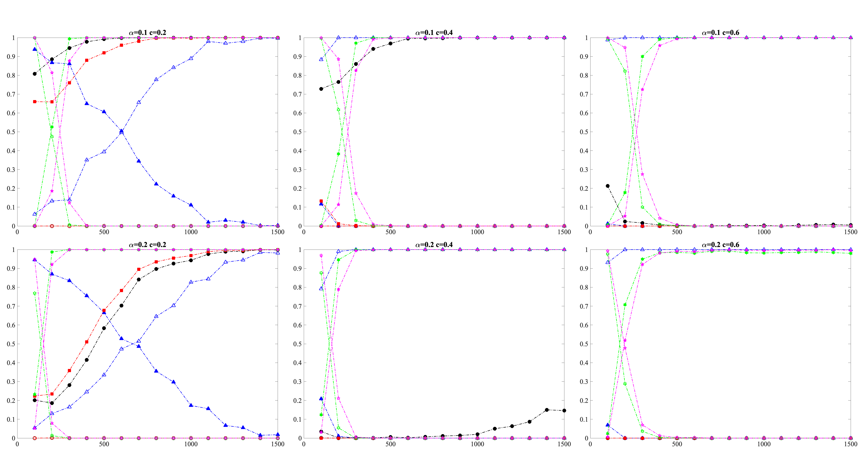Click y-axis label 0.9 of α=0.2 c=0.2 plot

11,269
